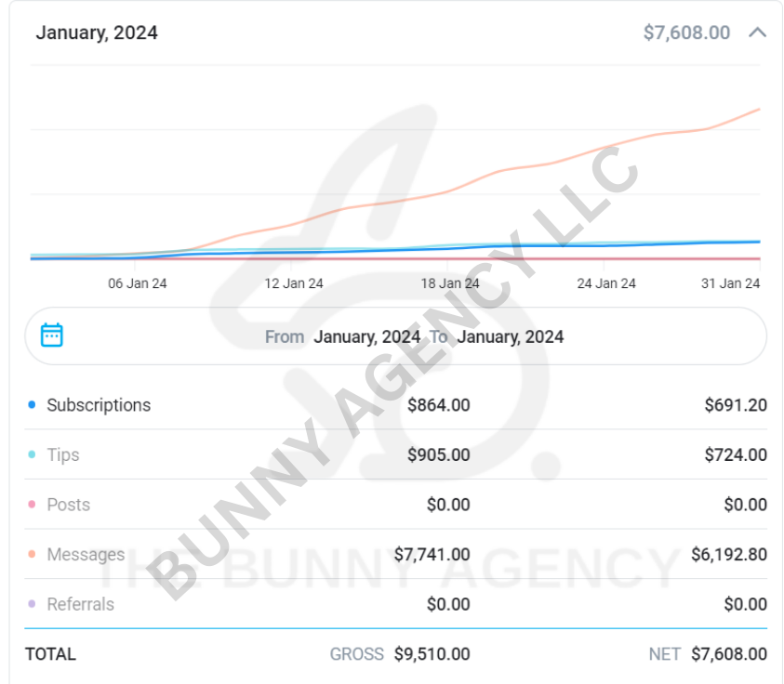The height and width of the screenshot is (684, 784).
Task: Click the 24 Jan 24 axis label
Action: click(x=606, y=283)
